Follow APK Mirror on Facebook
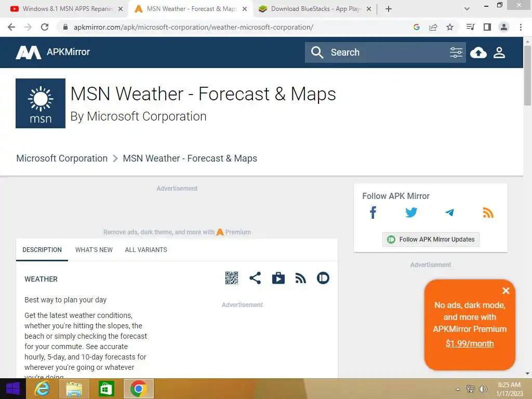532x399 pixels. tap(373, 212)
